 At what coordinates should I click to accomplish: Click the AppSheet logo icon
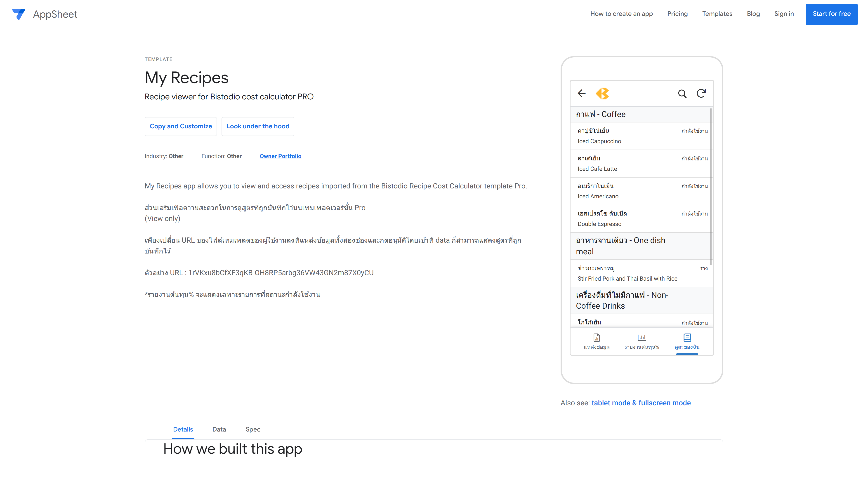click(x=19, y=14)
